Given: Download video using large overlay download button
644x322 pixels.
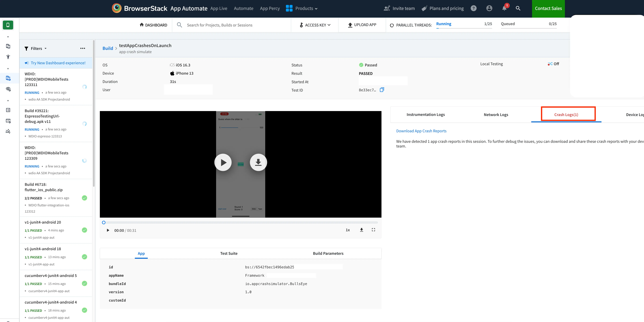Looking at the screenshot, I should coord(258,162).
